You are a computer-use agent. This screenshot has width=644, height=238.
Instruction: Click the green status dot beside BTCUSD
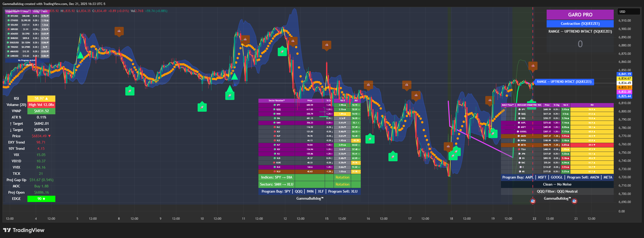click(x=9, y=16)
